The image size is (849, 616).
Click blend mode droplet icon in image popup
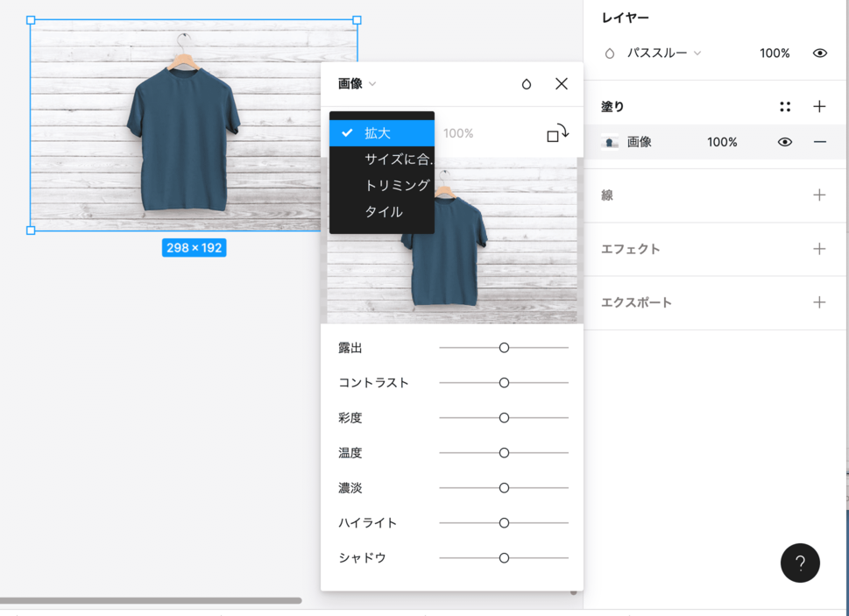[x=526, y=84]
